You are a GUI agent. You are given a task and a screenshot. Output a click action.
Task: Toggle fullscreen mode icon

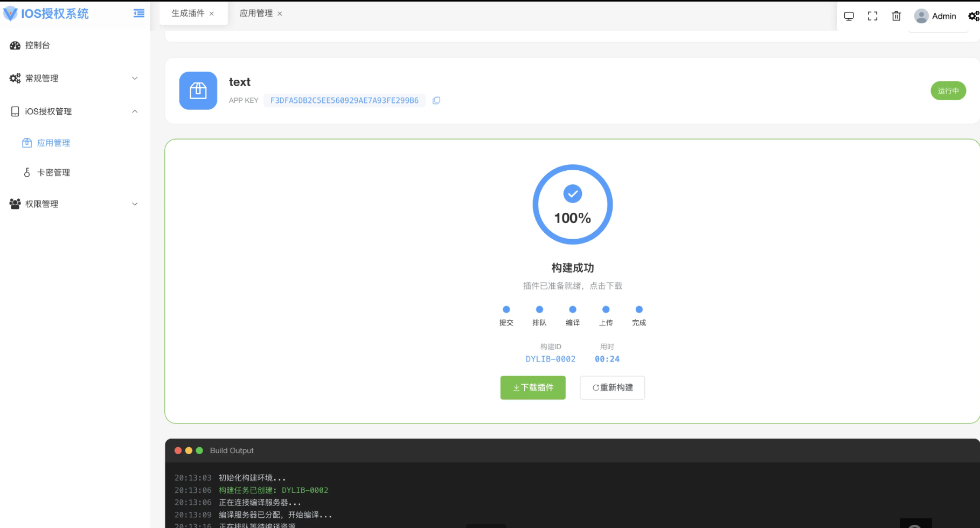click(872, 16)
